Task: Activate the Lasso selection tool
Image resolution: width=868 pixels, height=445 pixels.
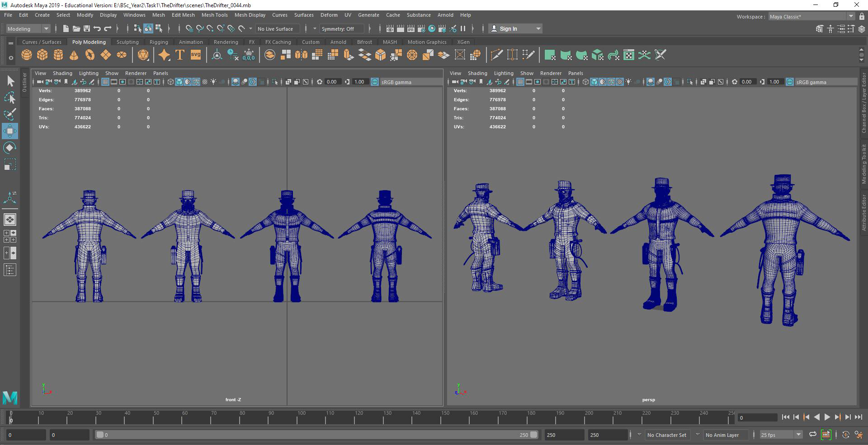Action: [10, 98]
